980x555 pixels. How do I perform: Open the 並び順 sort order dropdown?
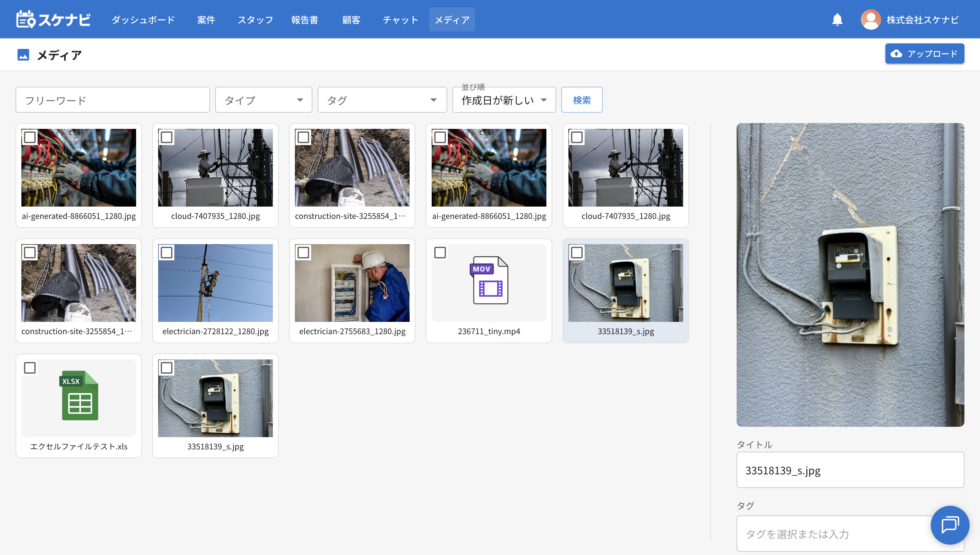(504, 100)
